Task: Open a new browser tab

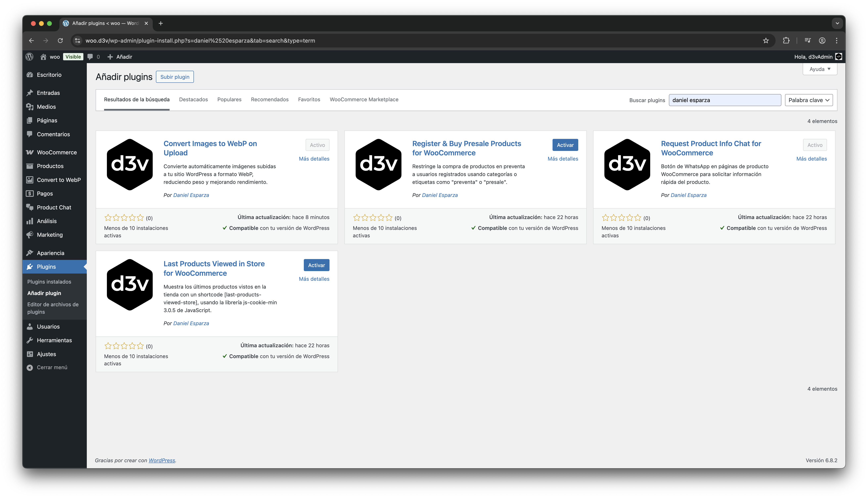Action: coord(161,23)
